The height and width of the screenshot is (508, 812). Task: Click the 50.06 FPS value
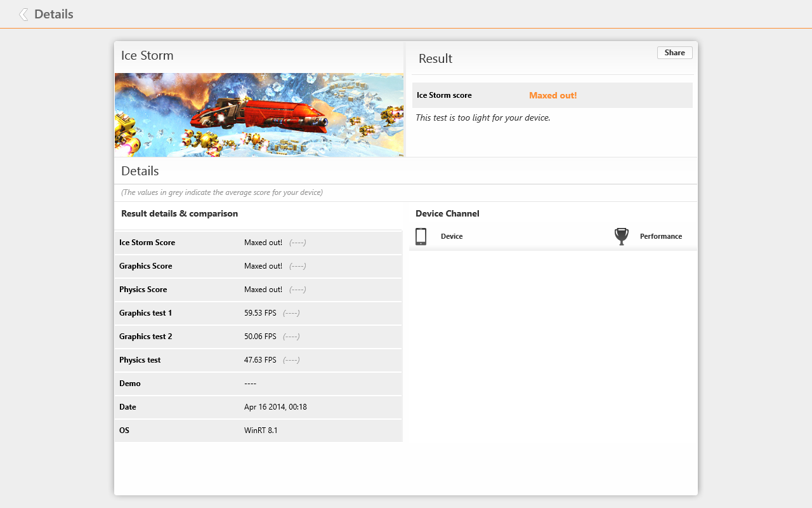coord(260,337)
